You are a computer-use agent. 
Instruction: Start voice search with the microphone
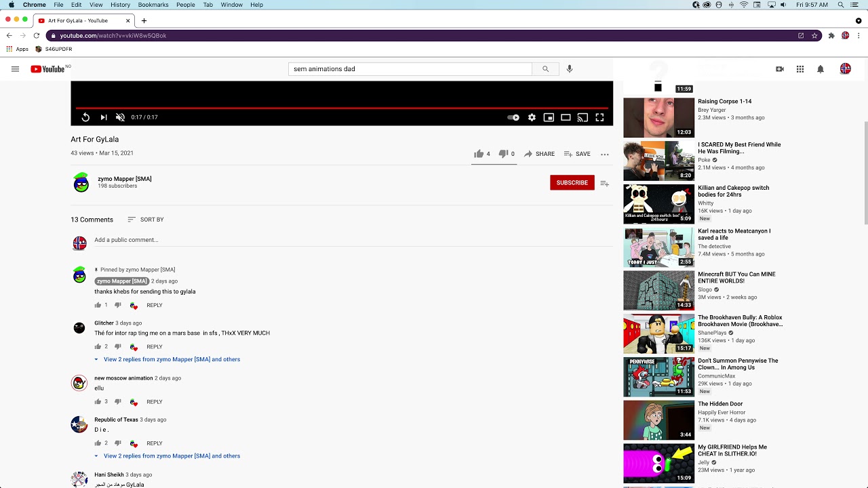[x=570, y=69]
